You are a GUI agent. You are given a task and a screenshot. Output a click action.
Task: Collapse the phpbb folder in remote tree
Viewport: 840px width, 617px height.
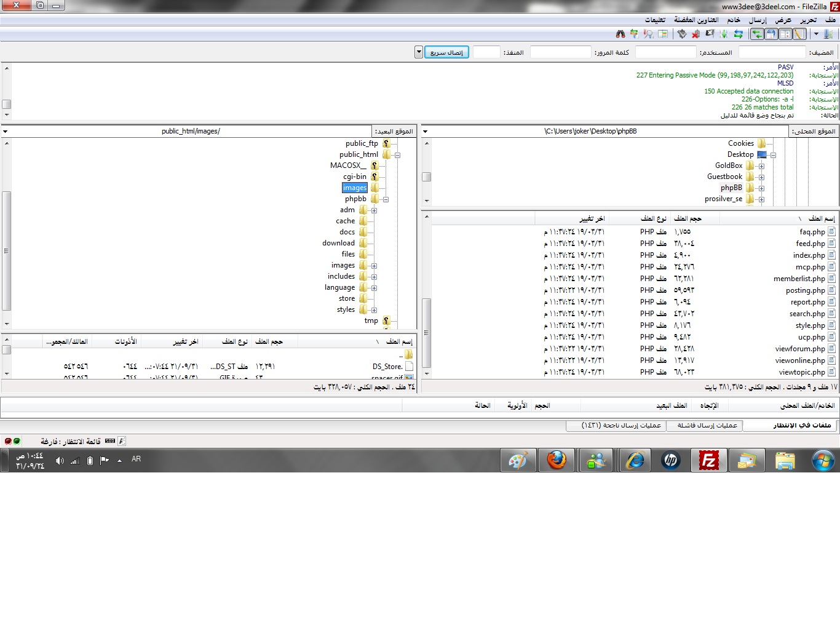pyautogui.click(x=386, y=199)
